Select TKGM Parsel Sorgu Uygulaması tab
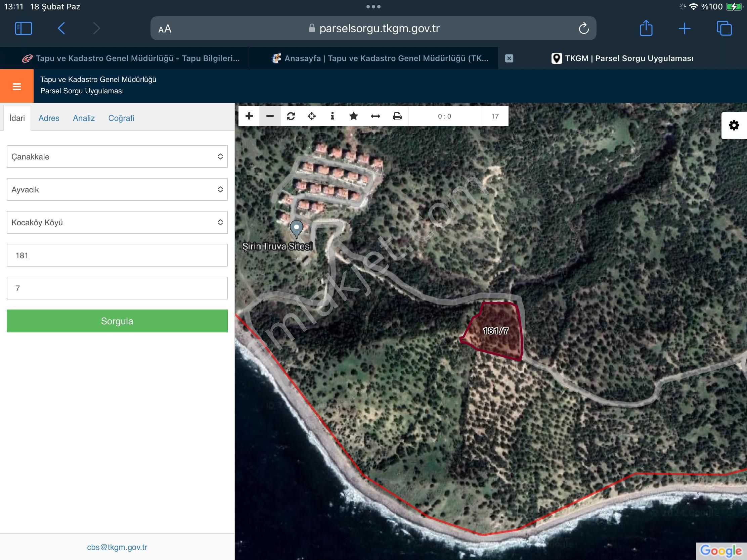 [x=622, y=58]
